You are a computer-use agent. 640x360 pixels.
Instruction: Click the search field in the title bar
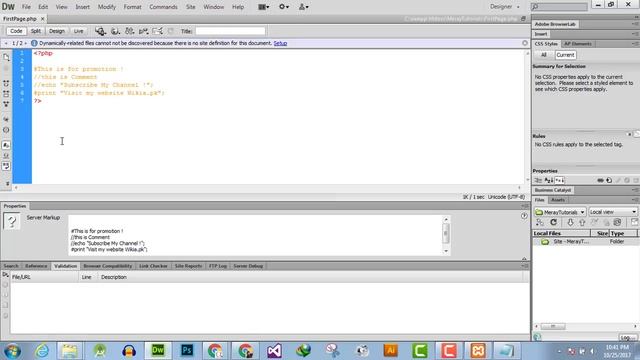point(559,7)
